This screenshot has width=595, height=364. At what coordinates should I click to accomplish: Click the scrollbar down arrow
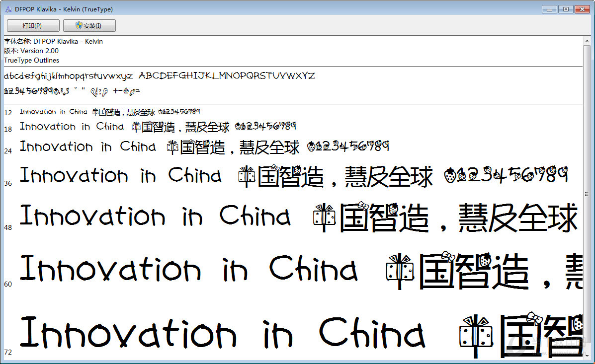[x=587, y=356]
